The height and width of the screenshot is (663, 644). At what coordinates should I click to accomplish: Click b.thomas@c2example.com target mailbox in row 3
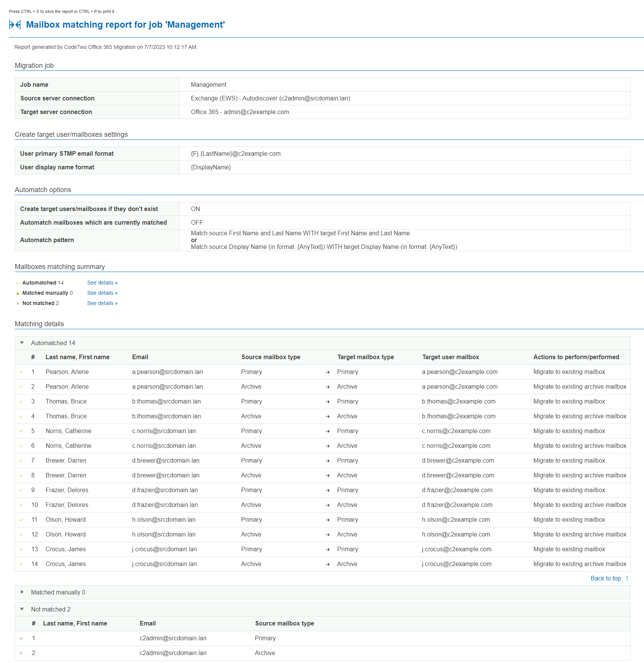tap(458, 402)
